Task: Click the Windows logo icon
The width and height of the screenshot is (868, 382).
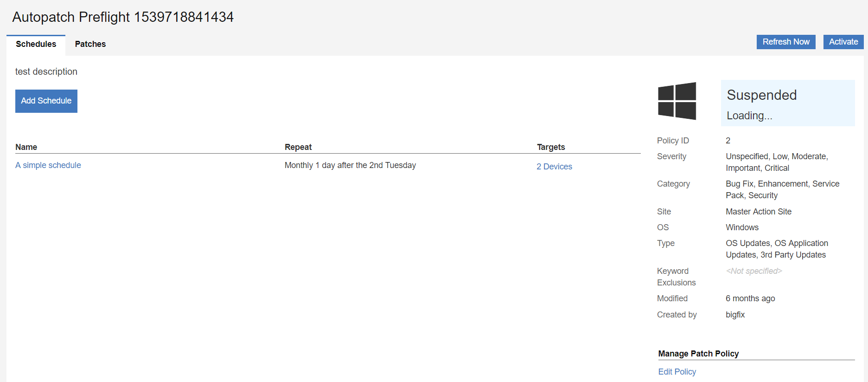Action: (x=677, y=101)
